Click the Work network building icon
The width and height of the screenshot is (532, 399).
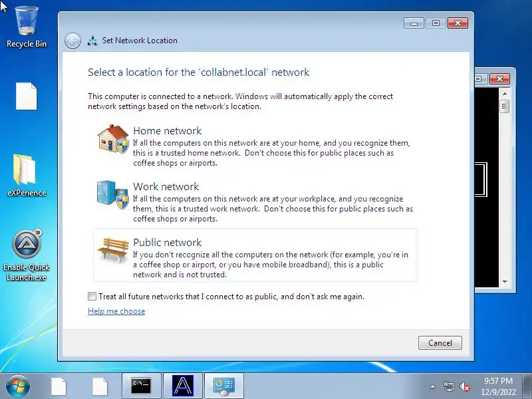point(113,194)
